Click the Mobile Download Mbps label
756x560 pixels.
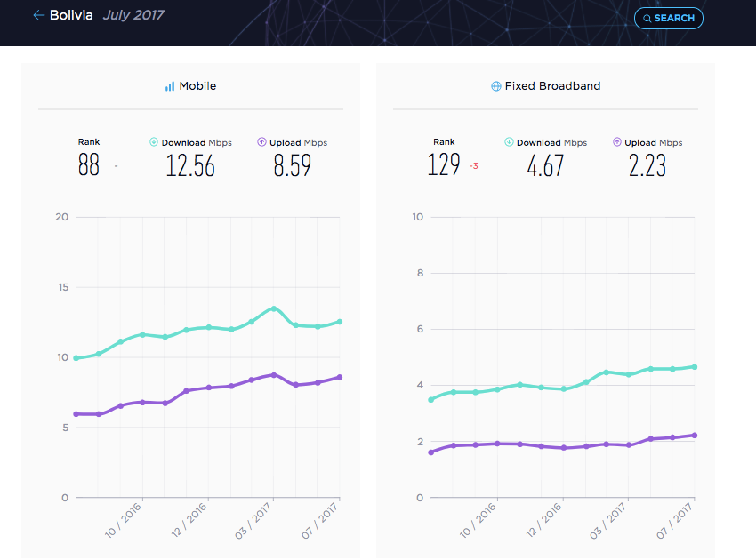(x=197, y=142)
